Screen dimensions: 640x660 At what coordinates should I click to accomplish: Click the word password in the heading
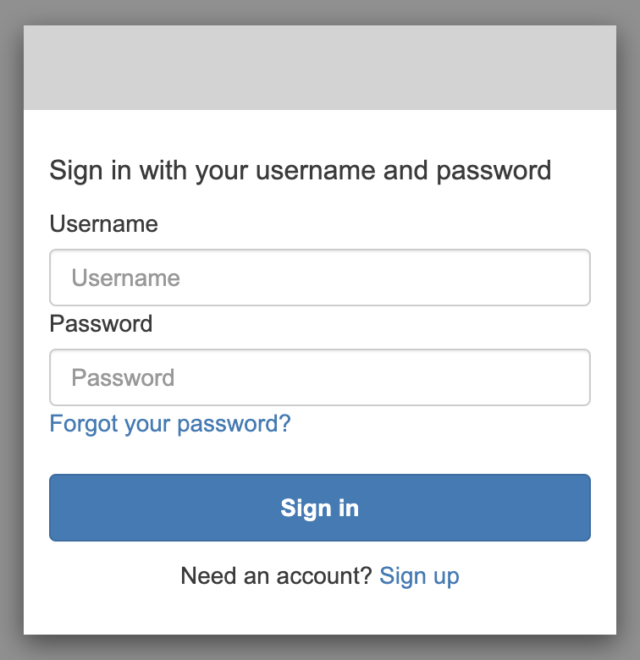(493, 172)
